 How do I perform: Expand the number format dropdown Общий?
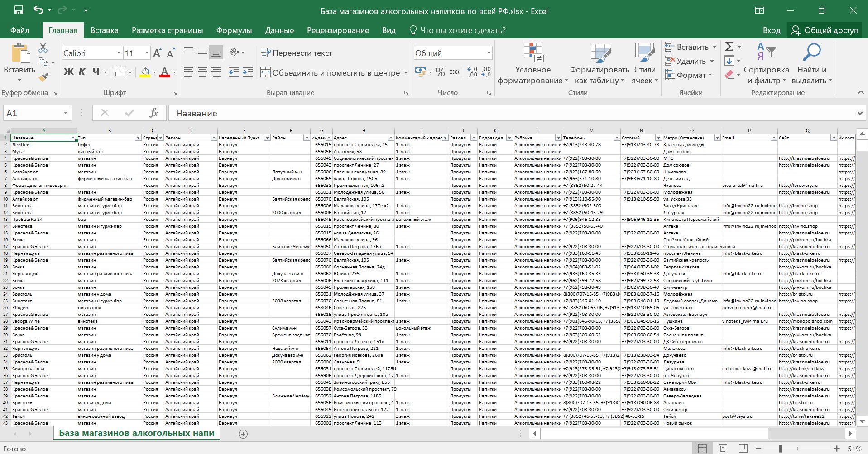click(x=488, y=53)
